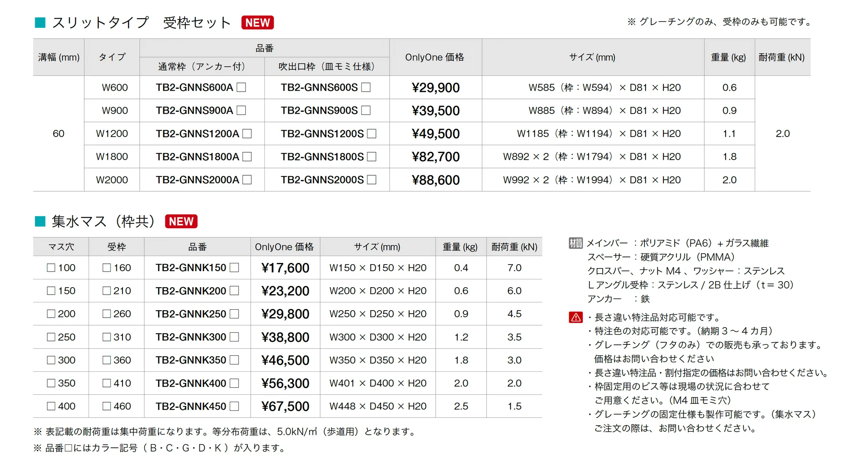Click the color box after TB2-GNNK450

(234, 406)
